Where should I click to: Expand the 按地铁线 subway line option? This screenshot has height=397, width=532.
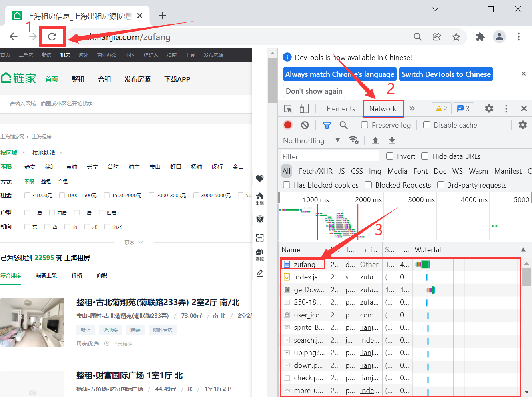click(x=48, y=153)
